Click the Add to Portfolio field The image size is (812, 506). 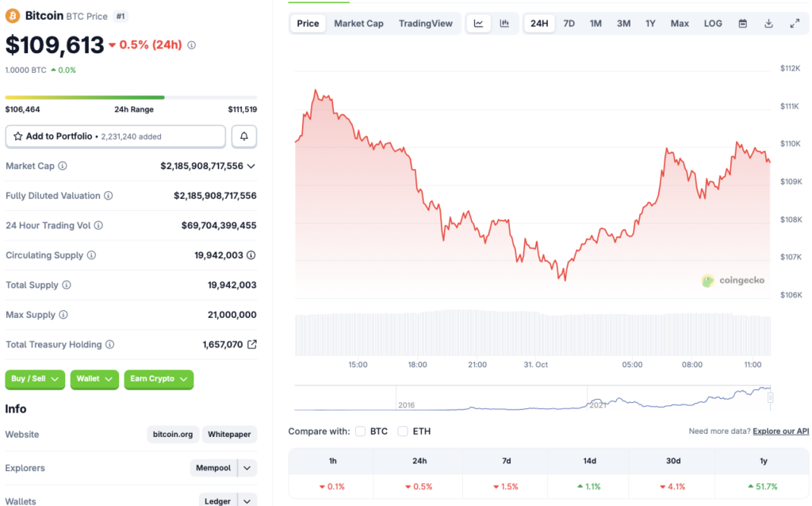click(x=115, y=136)
